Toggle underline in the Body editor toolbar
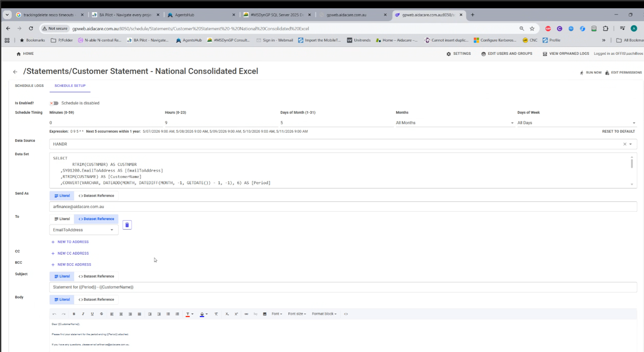Viewport: 644px width, 352px height. (92, 314)
